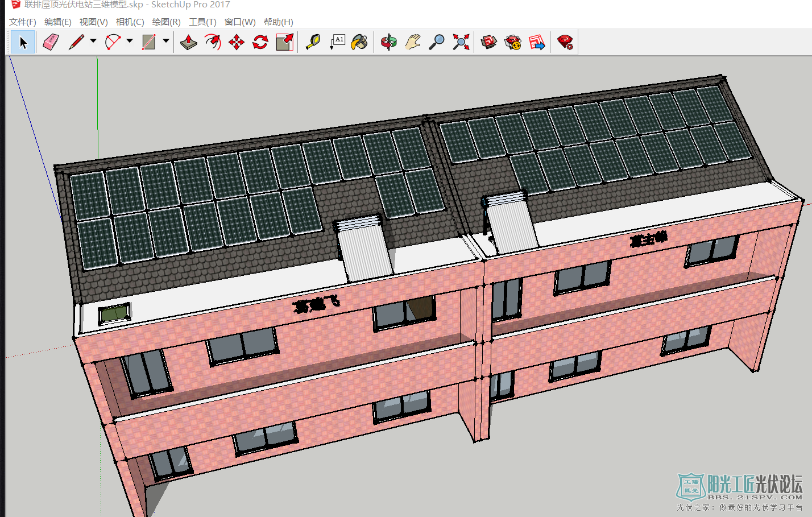Viewport: 812px width, 517px height.
Task: Click the Zoom Extents tool
Action: pyautogui.click(x=461, y=42)
